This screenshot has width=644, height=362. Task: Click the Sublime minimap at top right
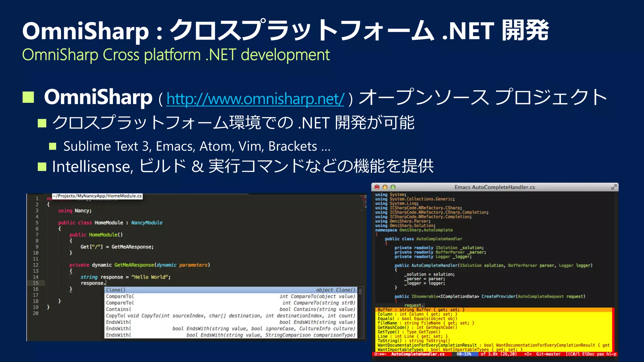[364, 203]
